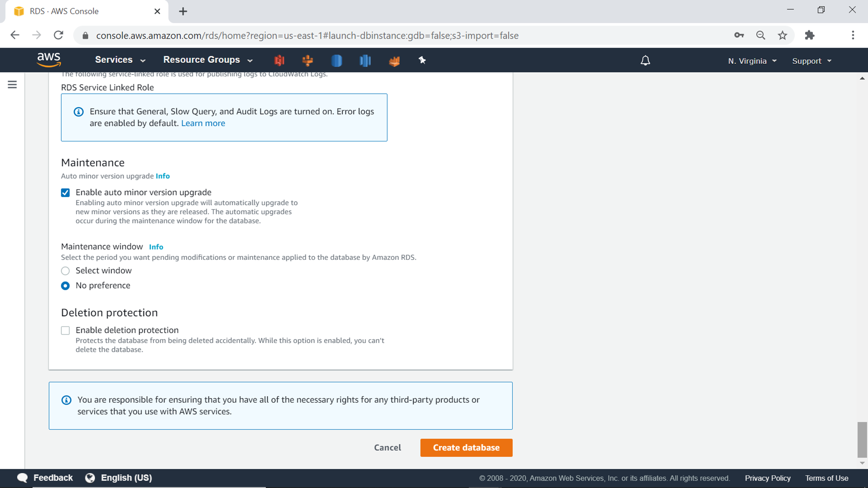Screen dimensions: 868x488
Task: Enable deletion protection checkbox
Action: [66, 331]
